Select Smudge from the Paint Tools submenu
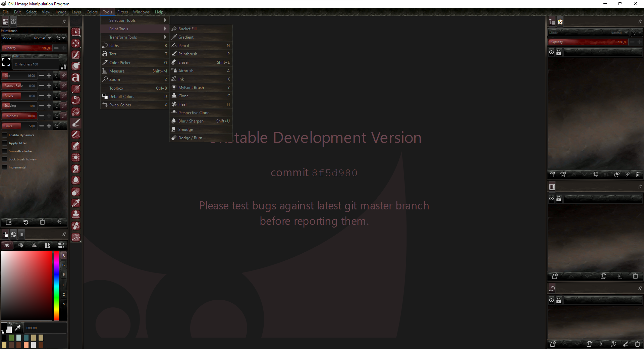The height and width of the screenshot is (349, 644). pyautogui.click(x=185, y=129)
